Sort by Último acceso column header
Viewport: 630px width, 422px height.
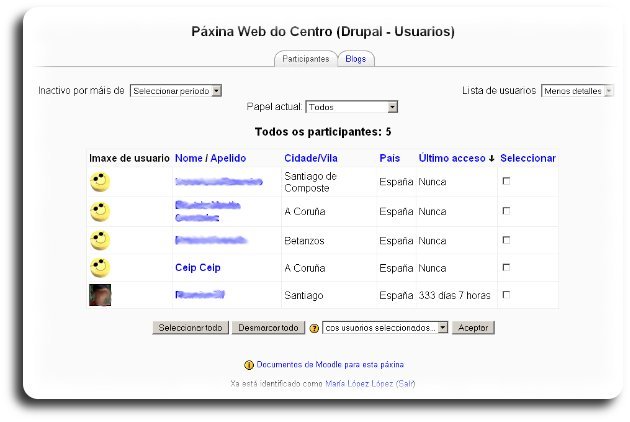coord(452,158)
